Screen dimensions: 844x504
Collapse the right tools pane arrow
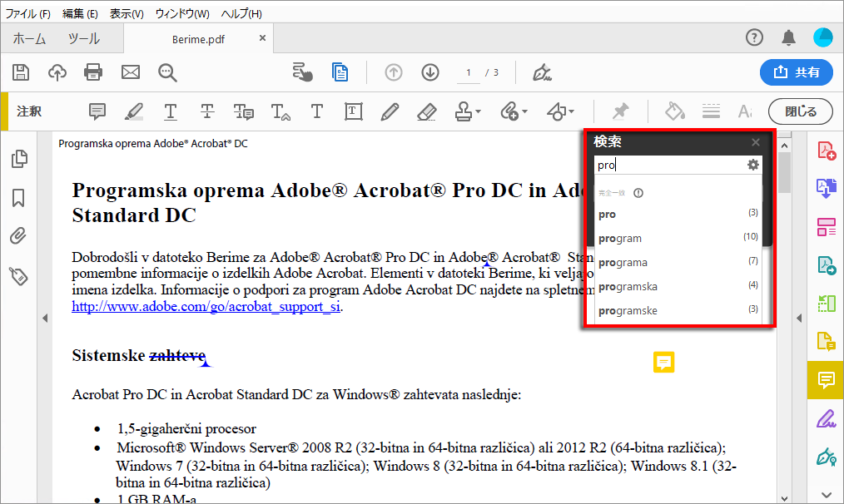tap(799, 319)
